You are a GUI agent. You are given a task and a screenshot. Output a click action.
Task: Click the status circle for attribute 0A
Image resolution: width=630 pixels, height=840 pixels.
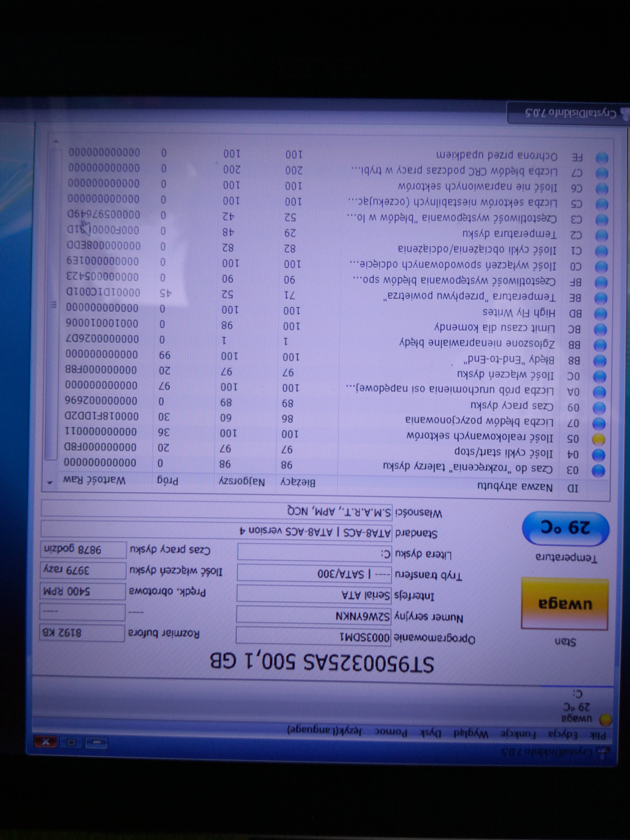(x=600, y=392)
